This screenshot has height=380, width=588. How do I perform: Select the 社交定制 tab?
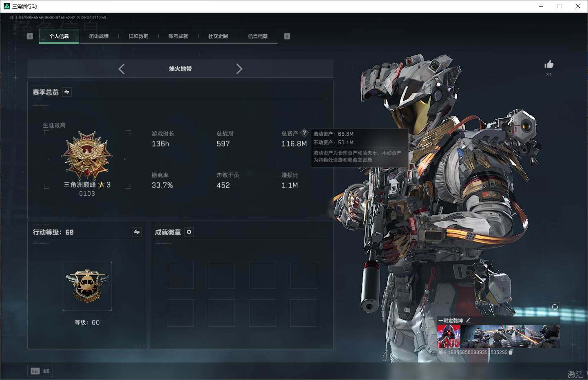(x=218, y=36)
